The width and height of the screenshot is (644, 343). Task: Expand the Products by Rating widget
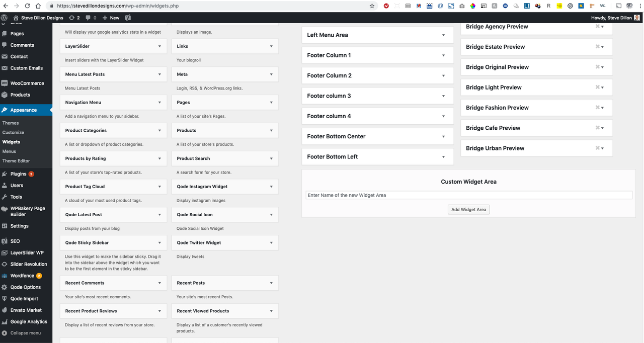pos(159,158)
